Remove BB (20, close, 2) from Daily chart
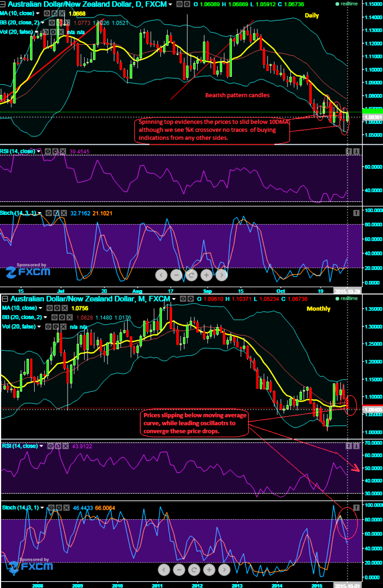 coord(66,23)
